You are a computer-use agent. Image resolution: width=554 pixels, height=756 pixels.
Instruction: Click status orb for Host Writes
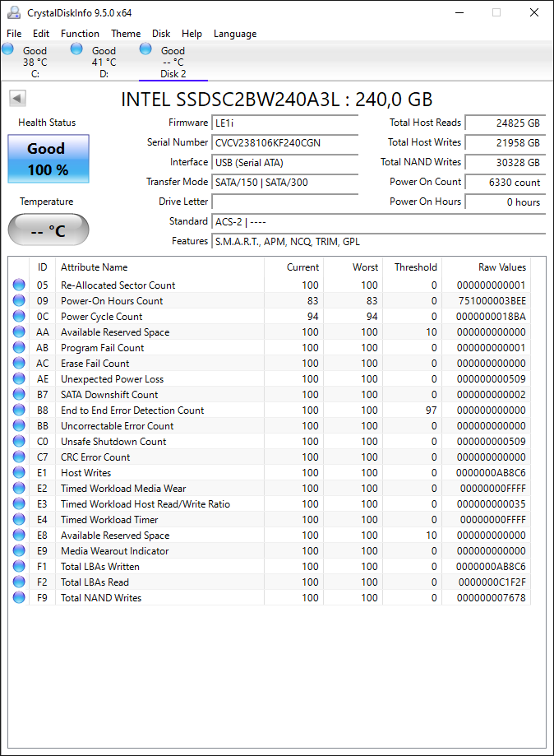(x=19, y=472)
